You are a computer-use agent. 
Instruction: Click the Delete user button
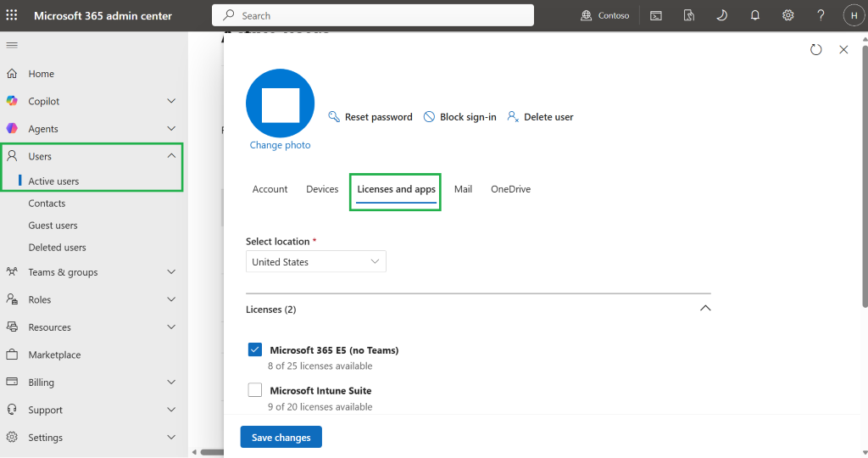click(x=540, y=117)
